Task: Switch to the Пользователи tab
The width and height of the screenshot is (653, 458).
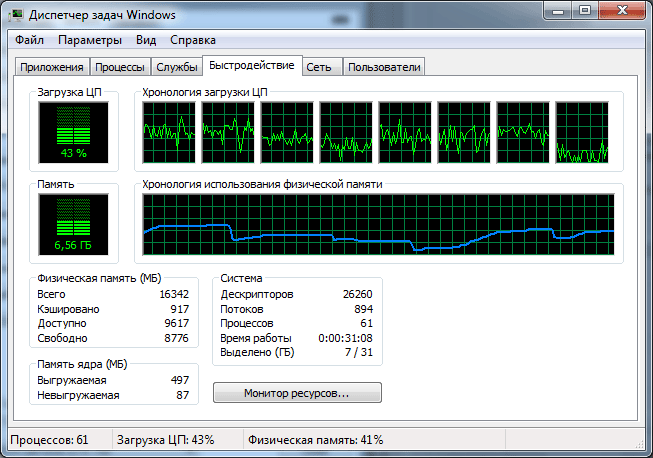Action: coord(384,67)
